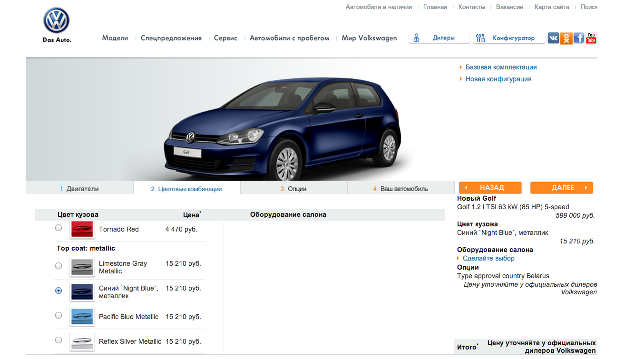644x359 pixels.
Task: Click the 599 000 руб. price
Action: tap(575, 215)
